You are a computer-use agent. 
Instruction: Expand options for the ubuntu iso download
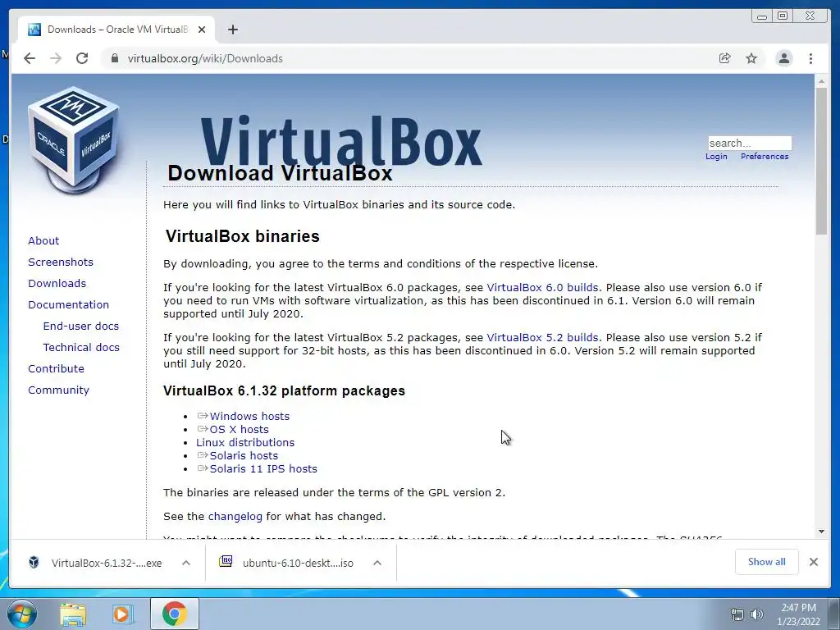[x=377, y=563]
